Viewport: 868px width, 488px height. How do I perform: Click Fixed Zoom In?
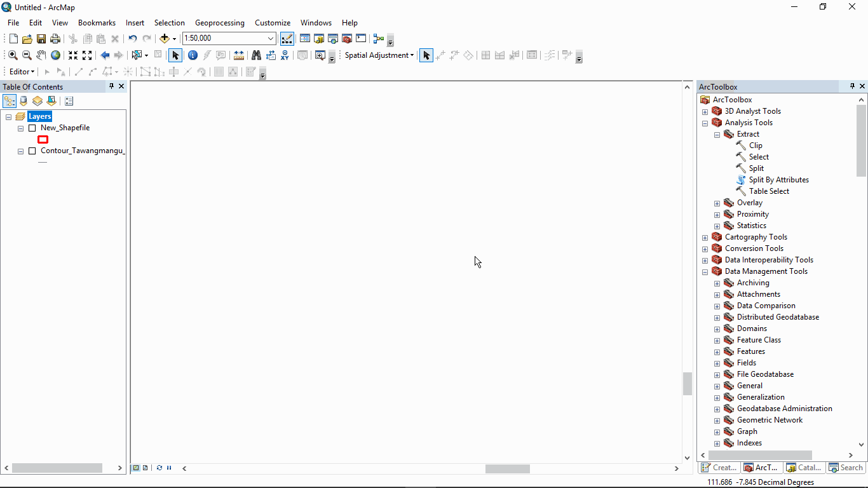(x=73, y=55)
